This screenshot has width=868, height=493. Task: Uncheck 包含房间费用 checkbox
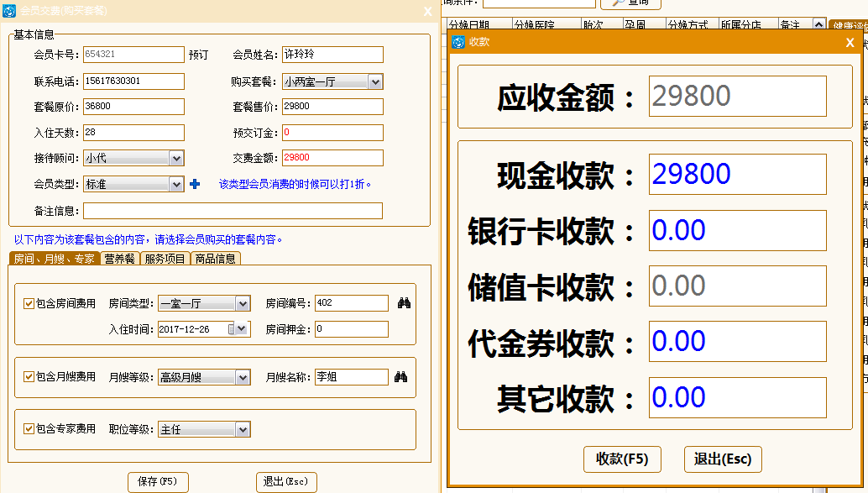pos(29,303)
